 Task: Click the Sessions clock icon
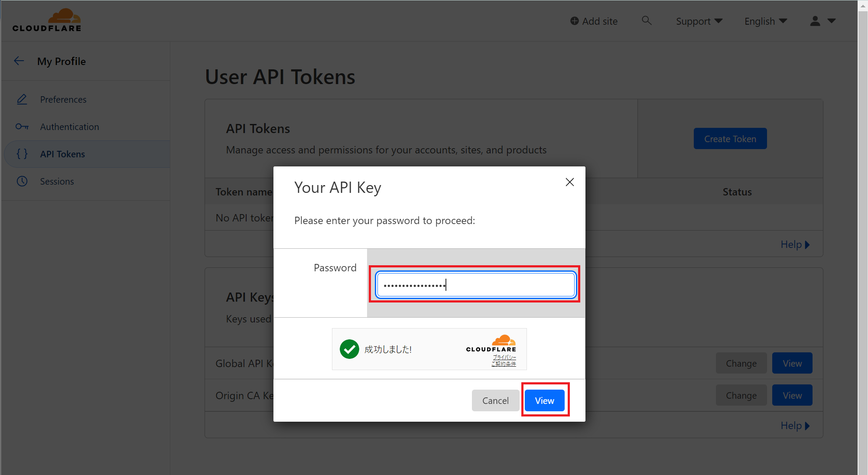(22, 181)
